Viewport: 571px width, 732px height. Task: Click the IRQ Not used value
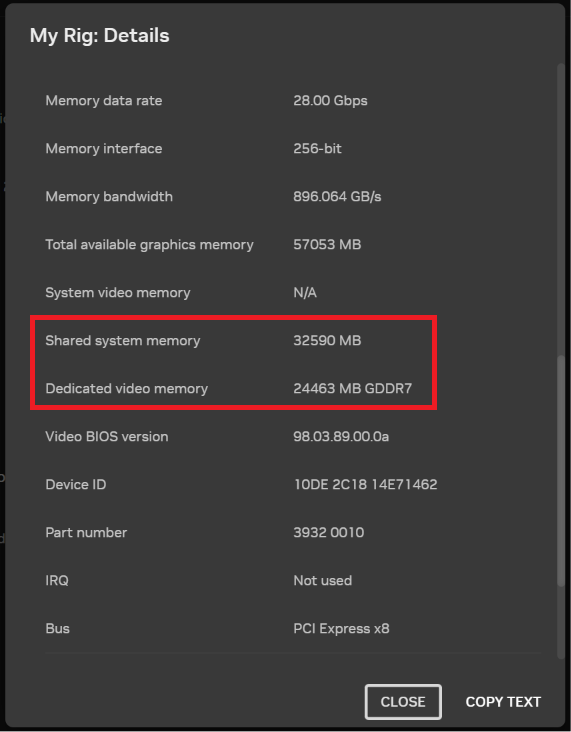click(x=323, y=581)
